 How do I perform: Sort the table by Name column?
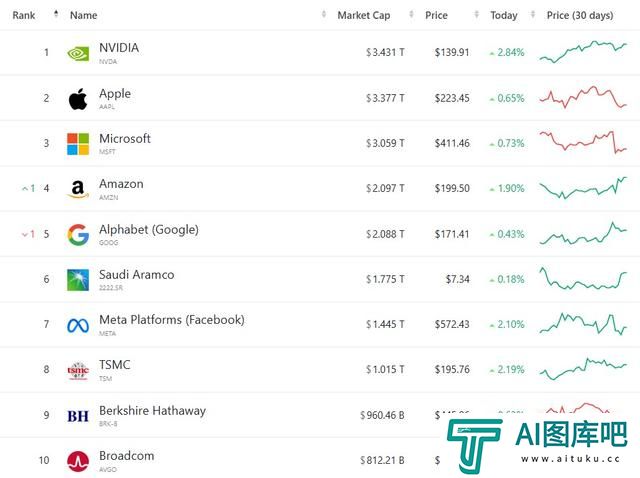point(83,15)
